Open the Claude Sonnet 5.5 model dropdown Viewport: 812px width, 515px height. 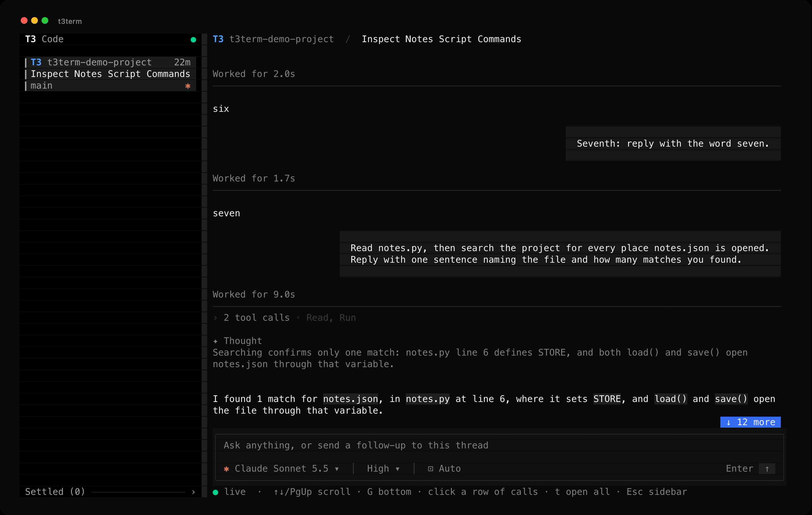286,469
